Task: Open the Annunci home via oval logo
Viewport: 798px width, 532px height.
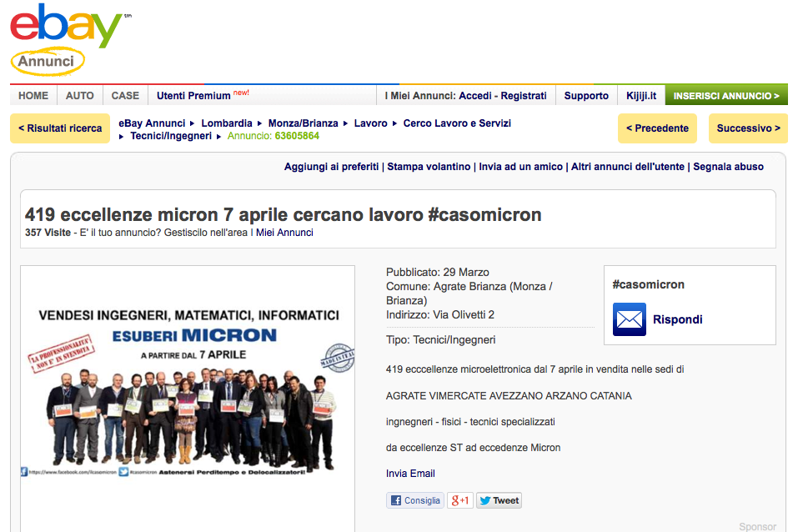Action: pos(47,62)
